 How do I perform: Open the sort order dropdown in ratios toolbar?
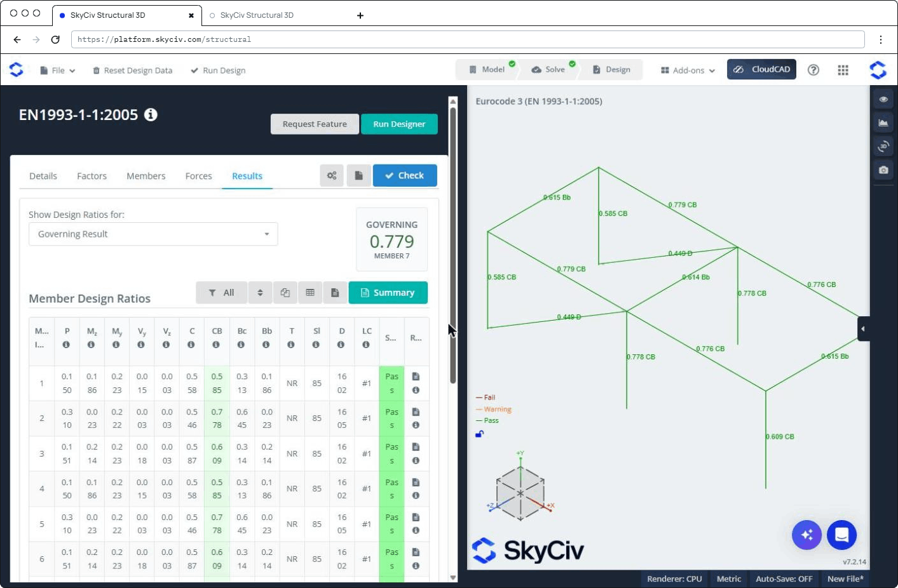coord(260,293)
